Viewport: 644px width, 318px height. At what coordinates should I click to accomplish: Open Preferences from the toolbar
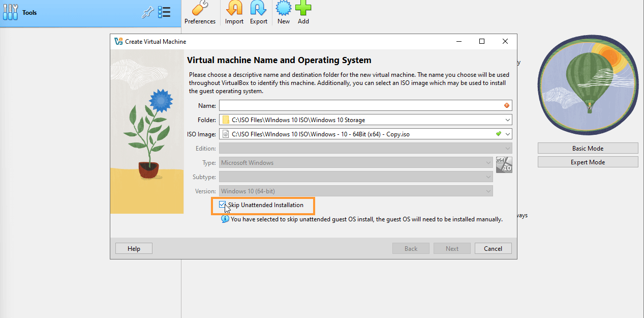point(200,13)
